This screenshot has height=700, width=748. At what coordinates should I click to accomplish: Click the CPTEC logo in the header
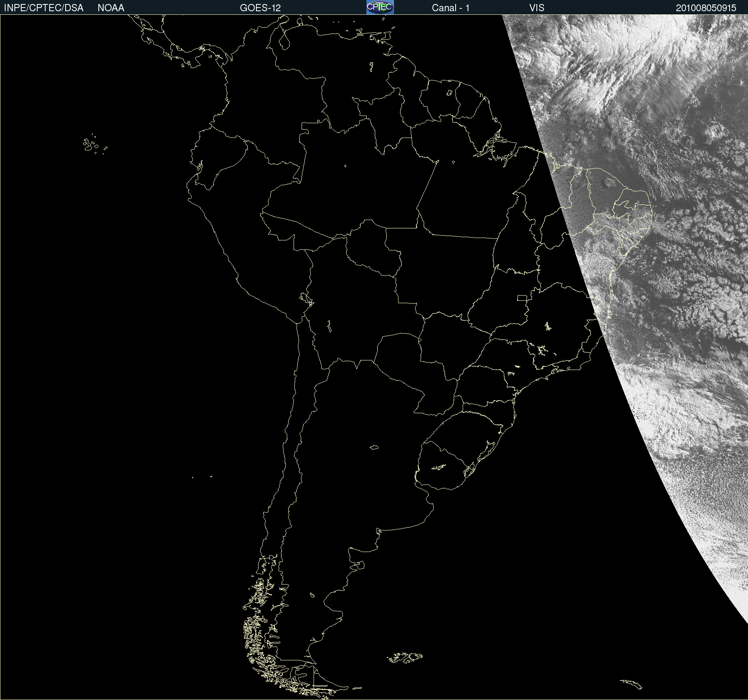pyautogui.click(x=380, y=7)
